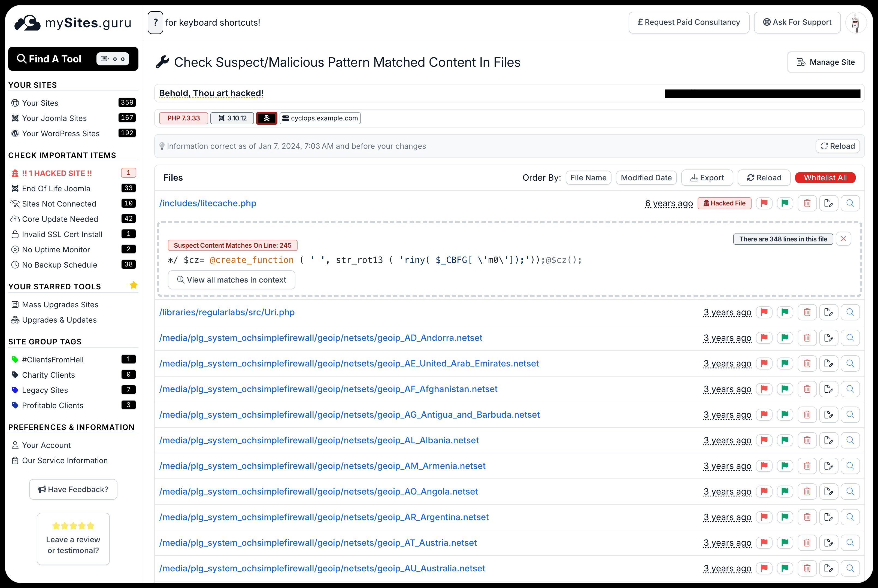Click the question mark keyboard shortcuts key
Image resolution: width=878 pixels, height=588 pixels.
(x=155, y=23)
